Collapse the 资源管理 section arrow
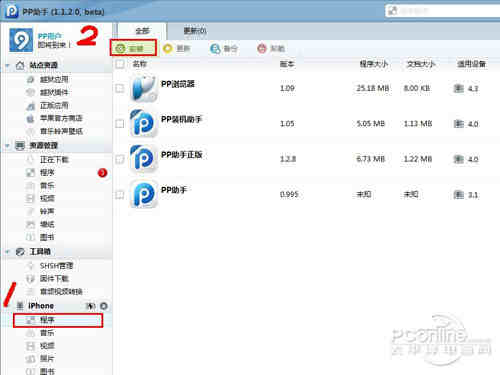This screenshot has height=375, width=500. pyautogui.click(x=7, y=146)
